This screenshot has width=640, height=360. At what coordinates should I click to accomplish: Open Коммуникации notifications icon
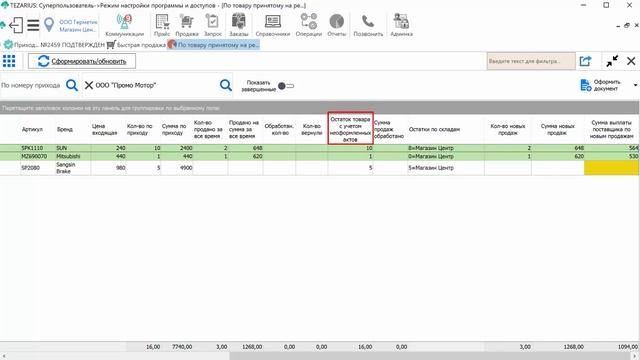pos(124,25)
